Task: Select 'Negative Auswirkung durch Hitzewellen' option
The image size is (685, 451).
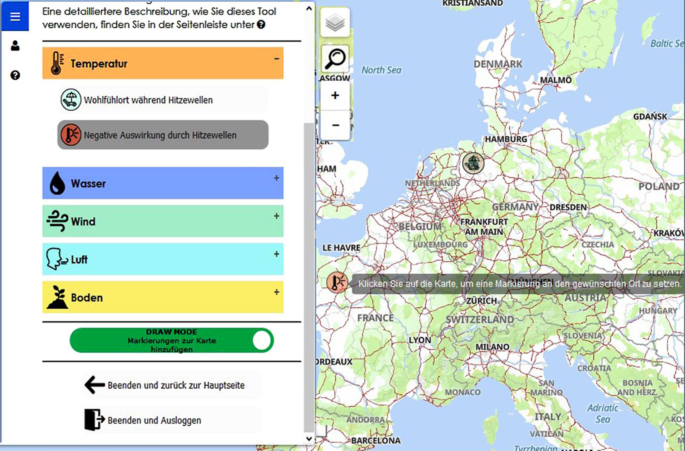Action: click(x=163, y=135)
